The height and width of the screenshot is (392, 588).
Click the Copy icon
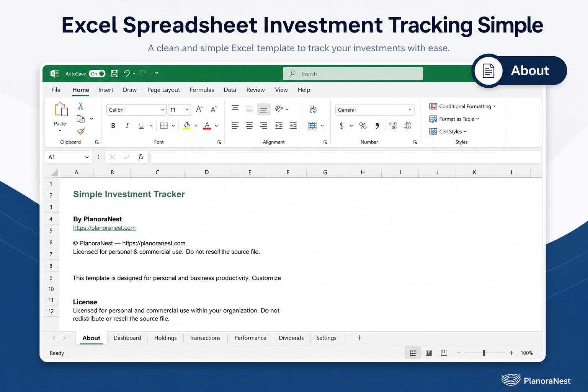80,119
